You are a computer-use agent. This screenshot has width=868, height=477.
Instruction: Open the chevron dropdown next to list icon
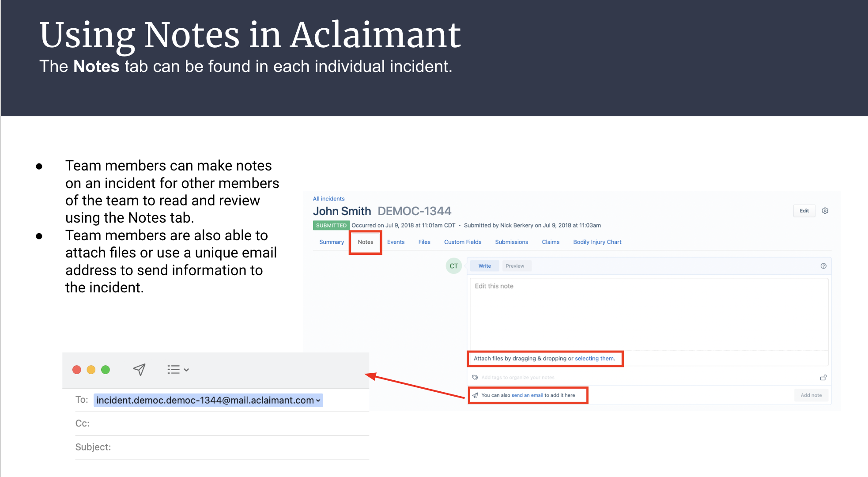[187, 370]
